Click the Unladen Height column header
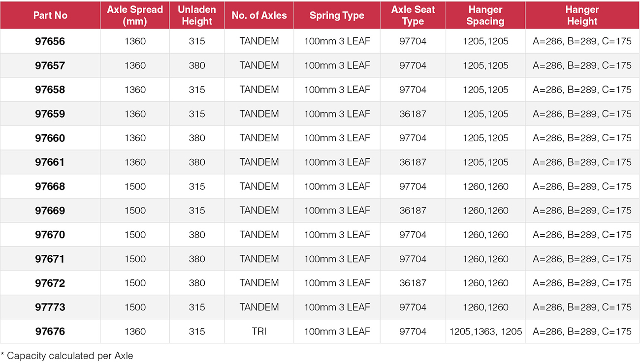 pos(197,15)
